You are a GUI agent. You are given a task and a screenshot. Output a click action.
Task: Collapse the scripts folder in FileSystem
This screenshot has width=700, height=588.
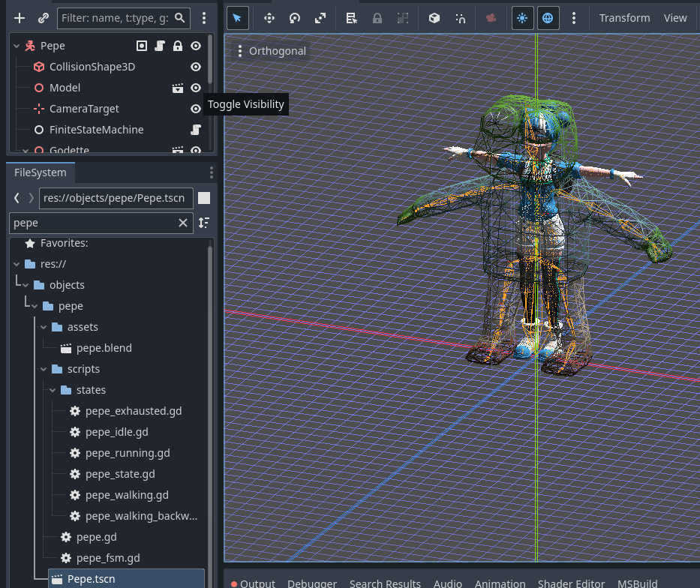pos(44,369)
